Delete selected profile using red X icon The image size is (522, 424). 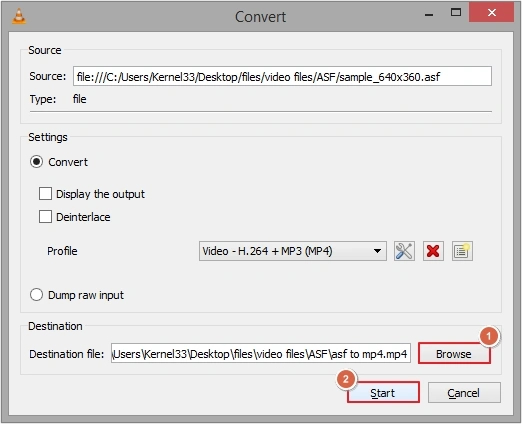(x=433, y=251)
